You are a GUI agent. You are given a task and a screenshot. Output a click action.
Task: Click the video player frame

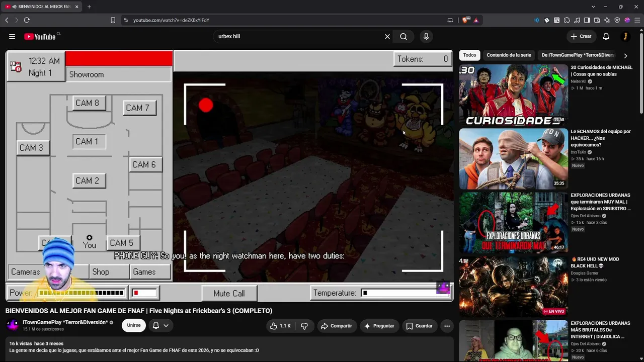click(229, 176)
